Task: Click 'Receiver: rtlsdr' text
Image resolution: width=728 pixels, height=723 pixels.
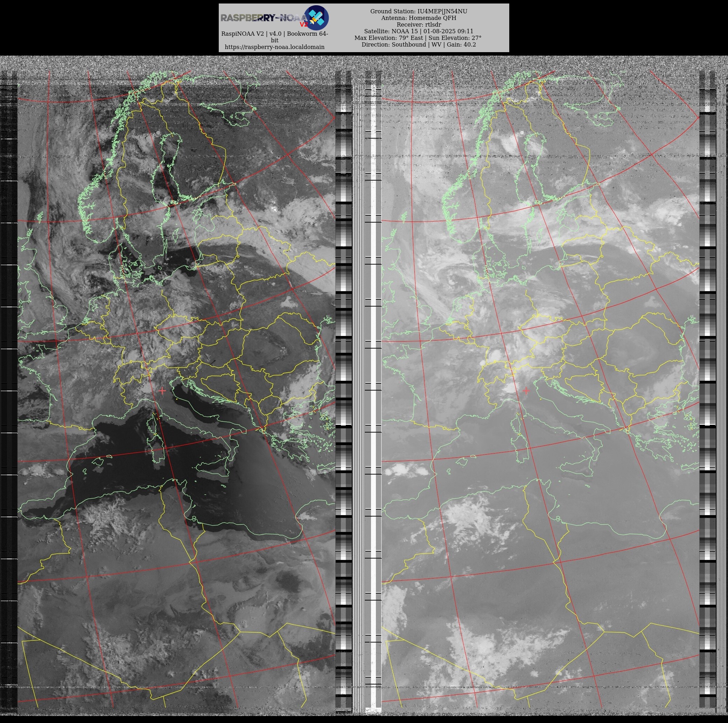Action: point(419,24)
